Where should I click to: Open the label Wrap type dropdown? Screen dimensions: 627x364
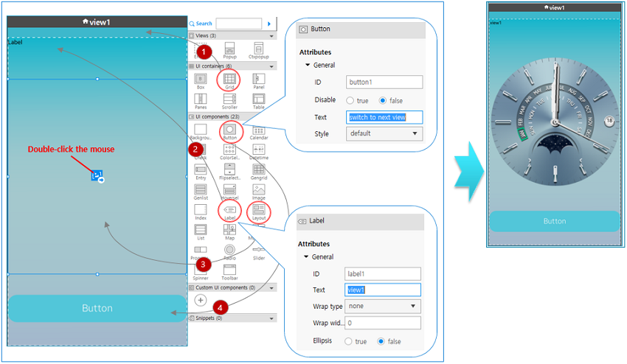[382, 306]
